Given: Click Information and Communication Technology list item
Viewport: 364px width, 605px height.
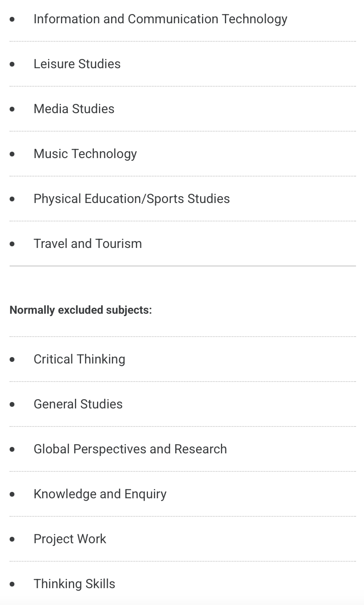Looking at the screenshot, I should [x=160, y=19].
